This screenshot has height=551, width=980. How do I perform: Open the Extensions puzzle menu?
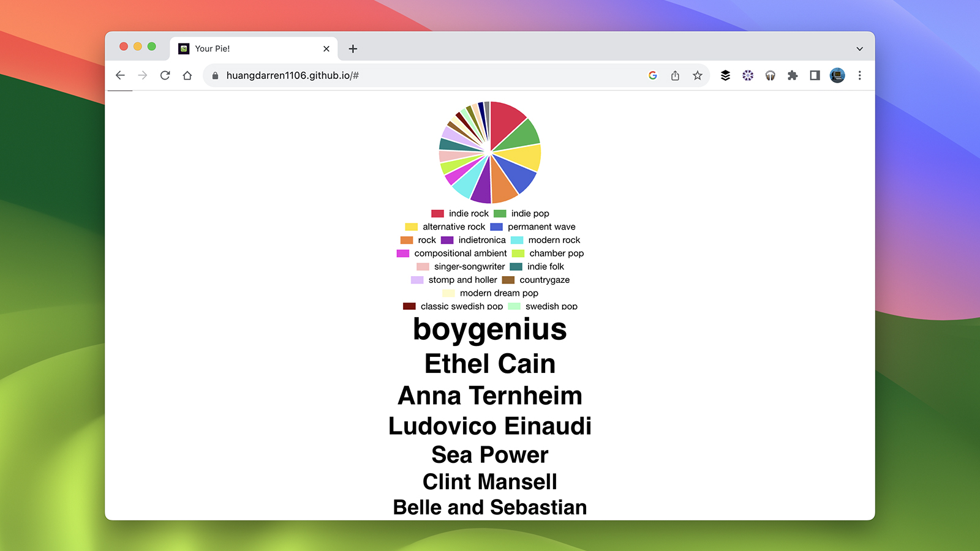793,75
